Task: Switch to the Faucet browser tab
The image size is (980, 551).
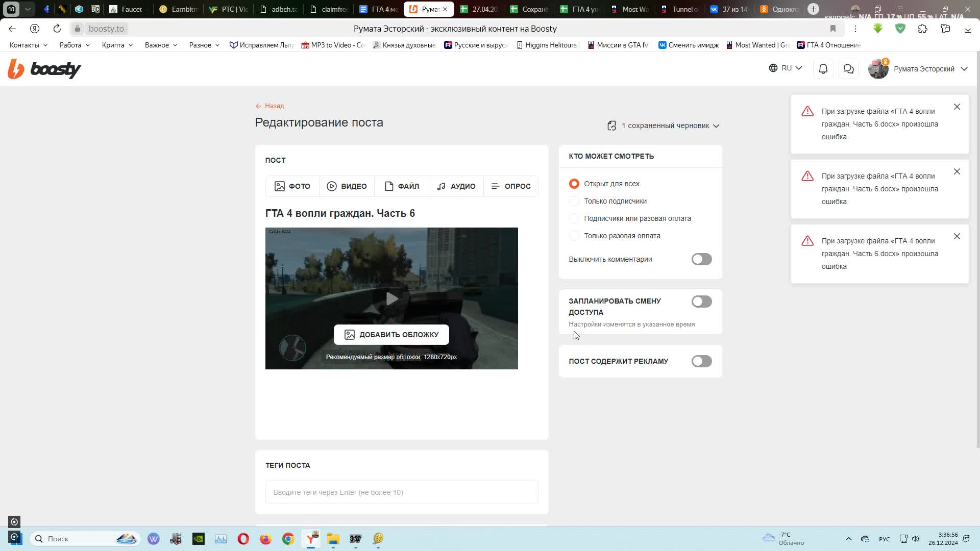Action: [x=129, y=9]
